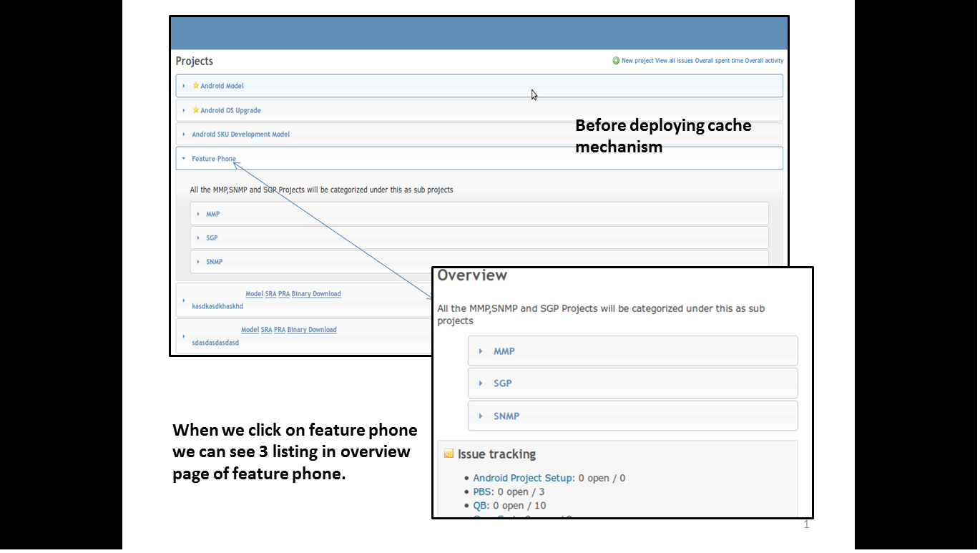Open the Android SKU Development Model link
The width and height of the screenshot is (980, 553).
coord(240,134)
